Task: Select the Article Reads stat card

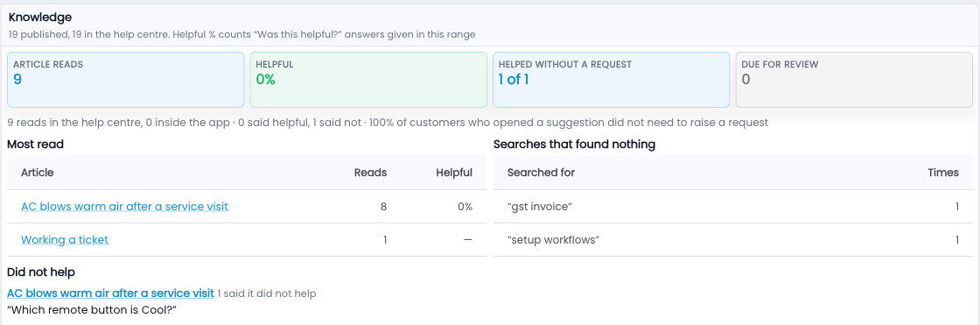Action: (126, 80)
